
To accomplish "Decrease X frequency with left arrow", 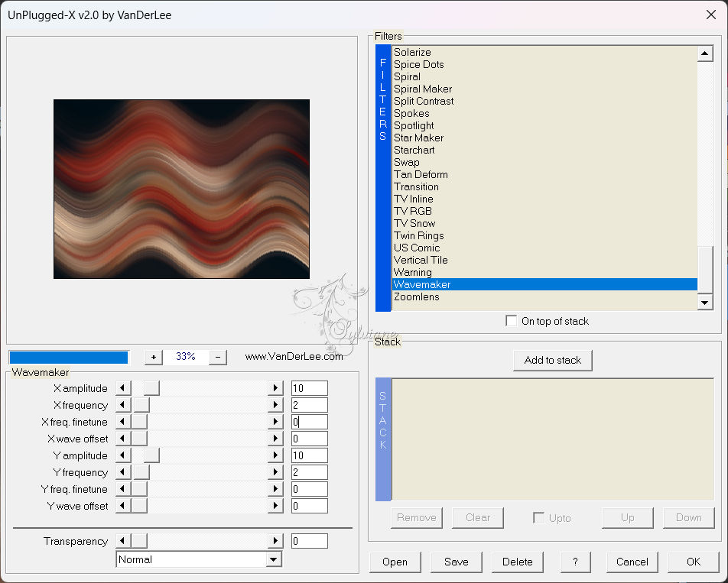I will tap(123, 405).
